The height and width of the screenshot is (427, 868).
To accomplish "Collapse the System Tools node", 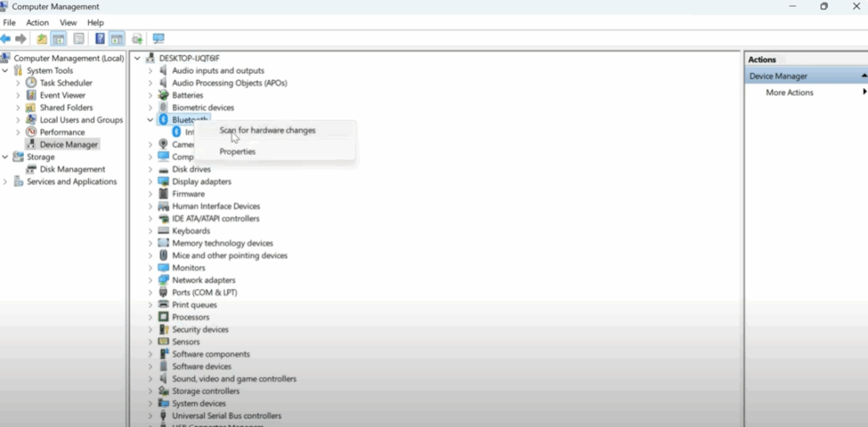I will (5, 71).
